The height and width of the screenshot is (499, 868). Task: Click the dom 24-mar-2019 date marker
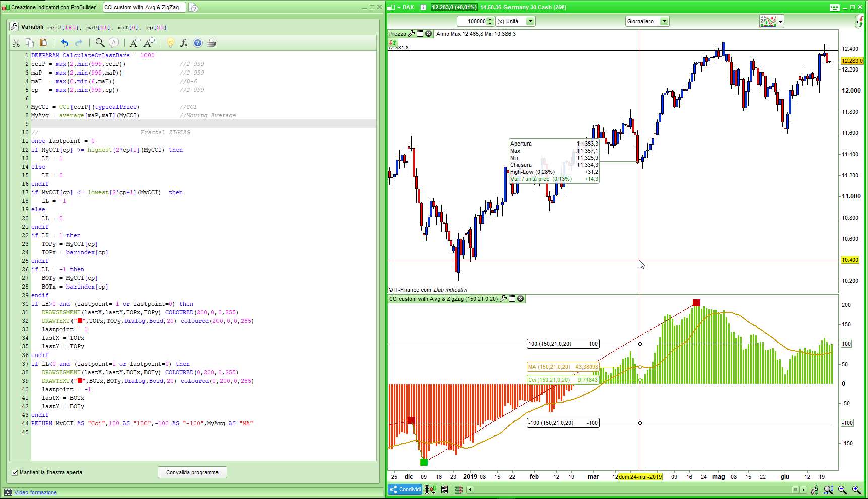(x=640, y=477)
